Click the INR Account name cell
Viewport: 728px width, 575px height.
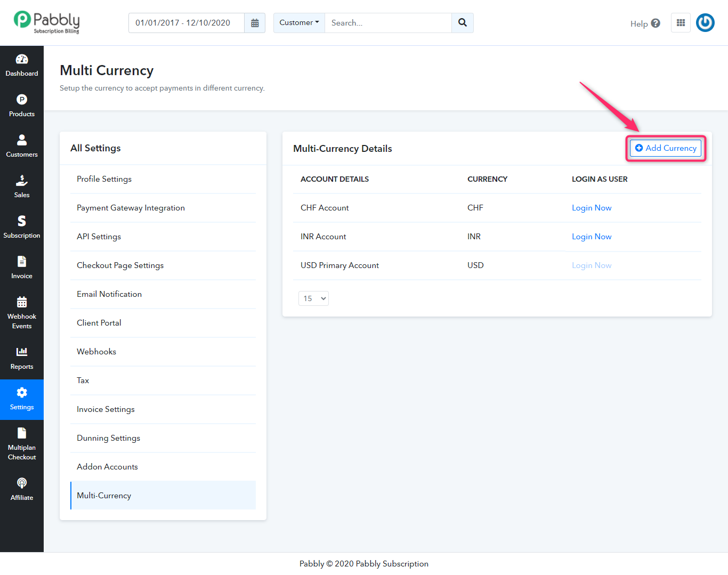tap(323, 237)
